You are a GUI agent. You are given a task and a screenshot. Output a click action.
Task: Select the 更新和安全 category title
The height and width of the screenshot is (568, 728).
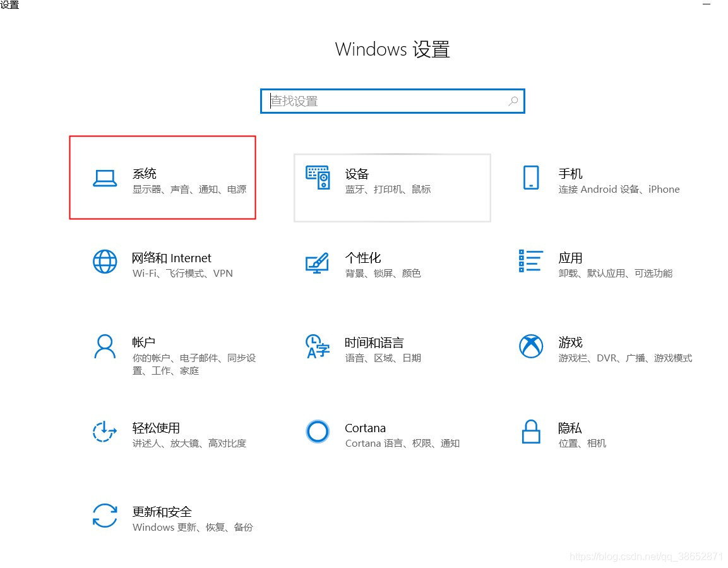tap(162, 512)
